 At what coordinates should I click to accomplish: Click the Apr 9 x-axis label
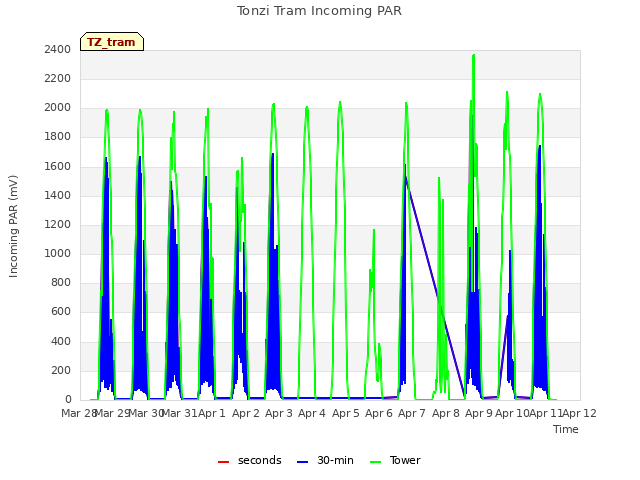click(479, 413)
